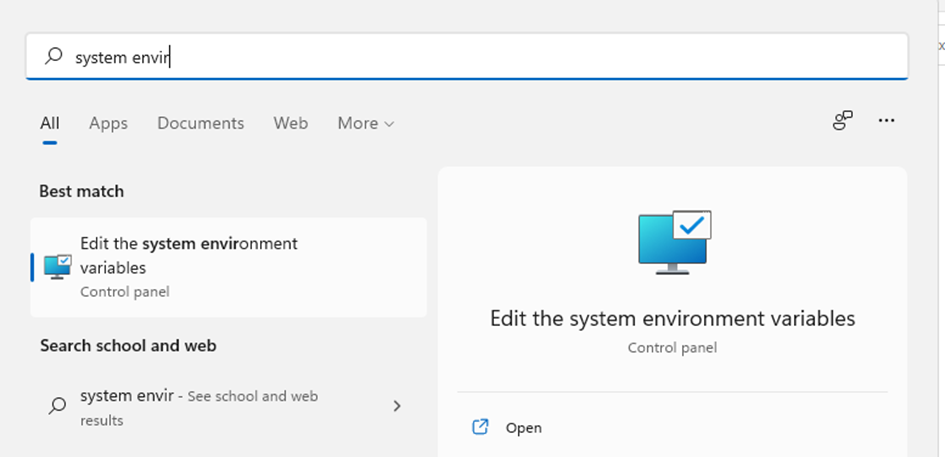This screenshot has width=945, height=457.
Task: Click the chevron next to More
Action: tap(389, 124)
